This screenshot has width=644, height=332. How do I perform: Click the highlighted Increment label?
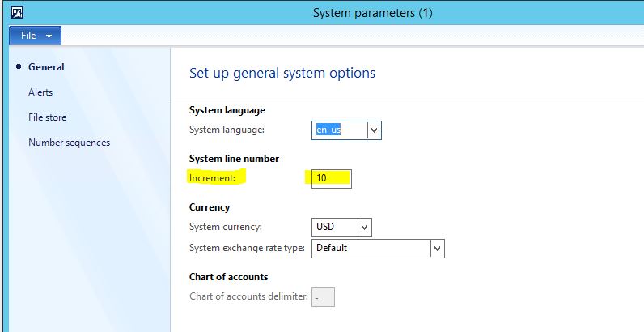pos(212,177)
